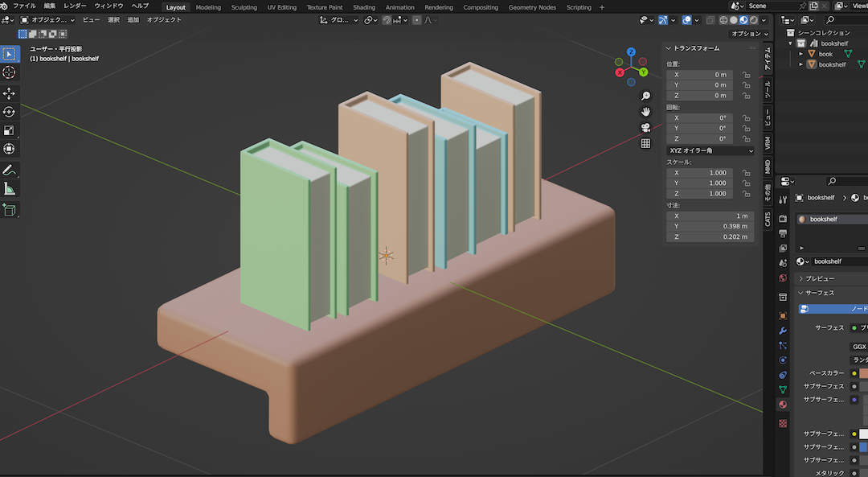
Task: Select the Move tool
Action: coord(10,93)
